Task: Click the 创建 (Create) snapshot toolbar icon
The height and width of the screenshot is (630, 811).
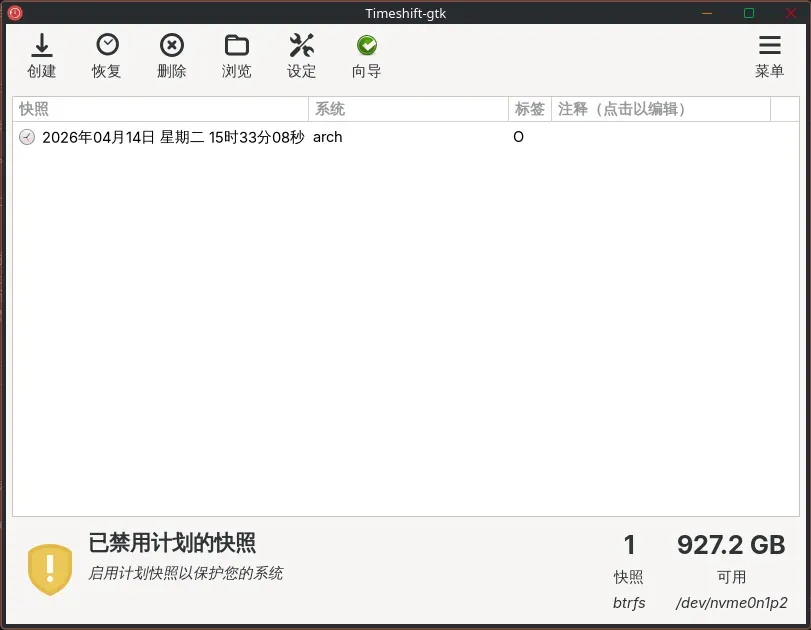Action: coord(42,46)
